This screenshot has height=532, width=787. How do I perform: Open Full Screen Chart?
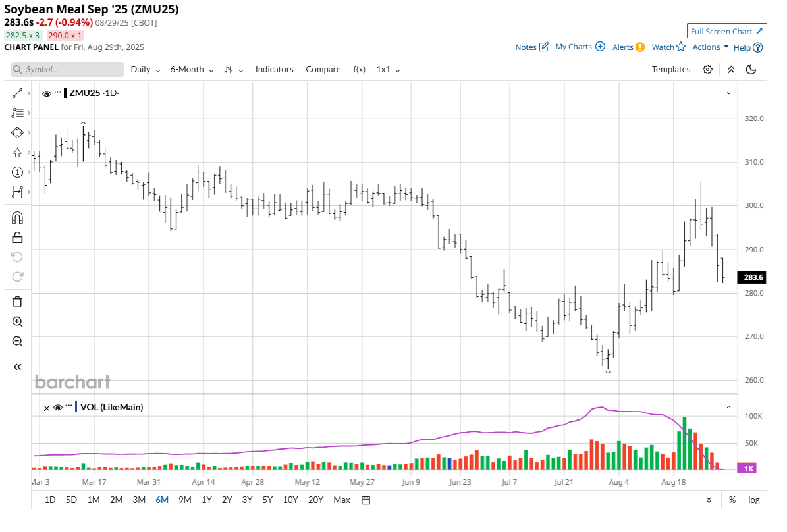[726, 31]
